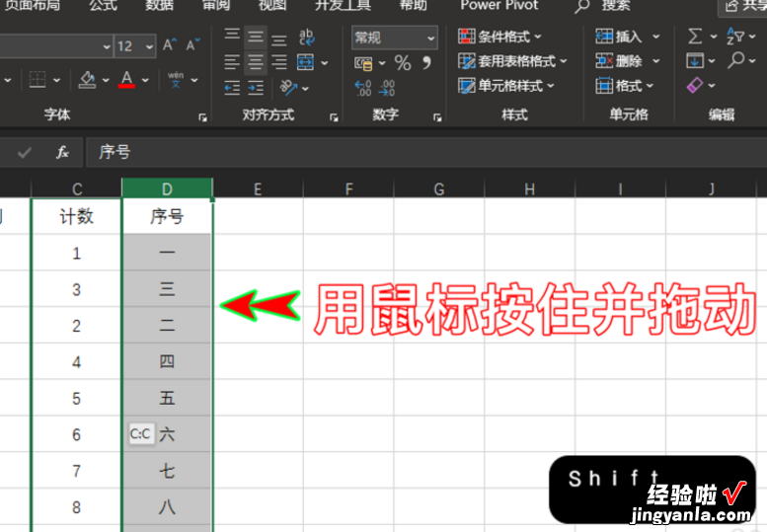Toggle Wrap Text
Image resolution: width=767 pixels, height=532 pixels.
(307, 38)
